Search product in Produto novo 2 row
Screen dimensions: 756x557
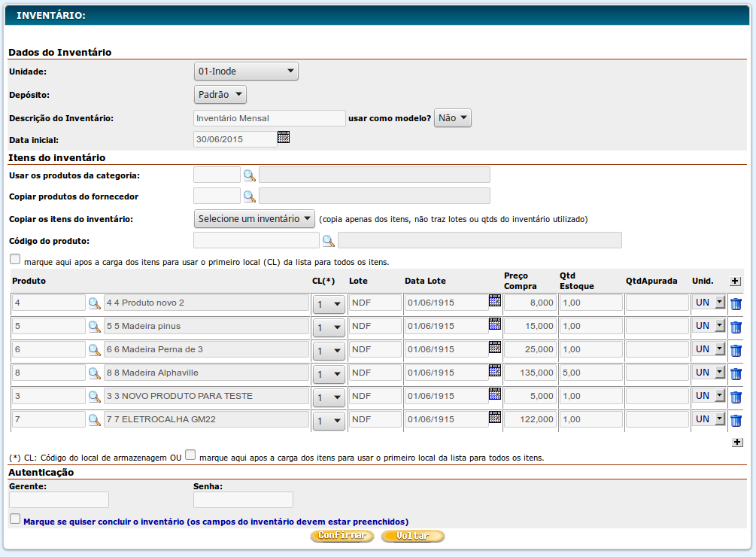tap(95, 303)
